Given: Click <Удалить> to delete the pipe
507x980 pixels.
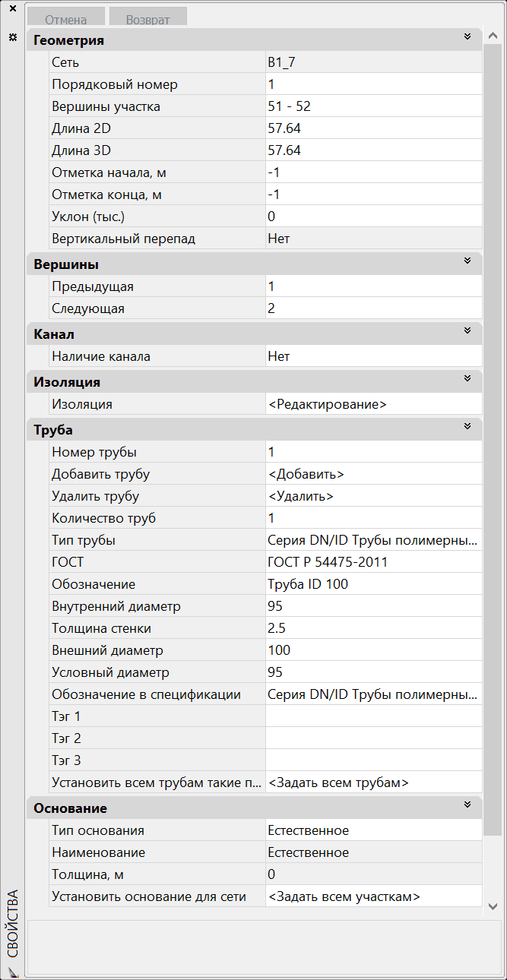Looking at the screenshot, I should (301, 496).
